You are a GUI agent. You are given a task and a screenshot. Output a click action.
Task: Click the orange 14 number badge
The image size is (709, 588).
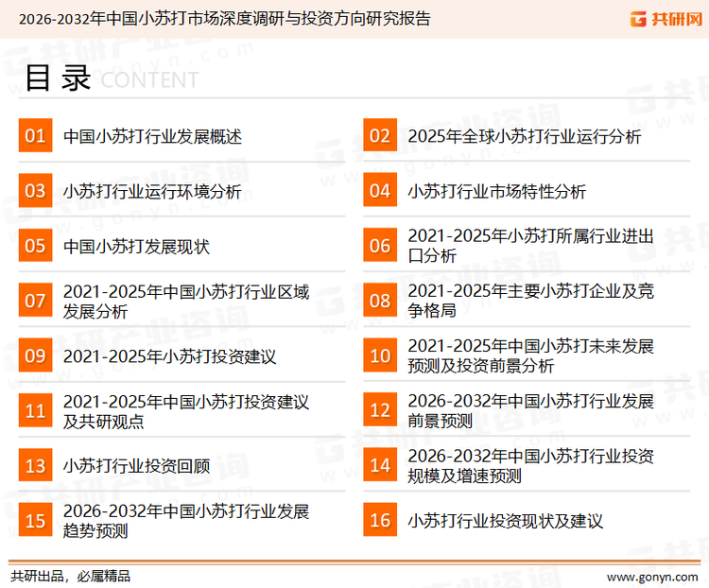point(380,465)
